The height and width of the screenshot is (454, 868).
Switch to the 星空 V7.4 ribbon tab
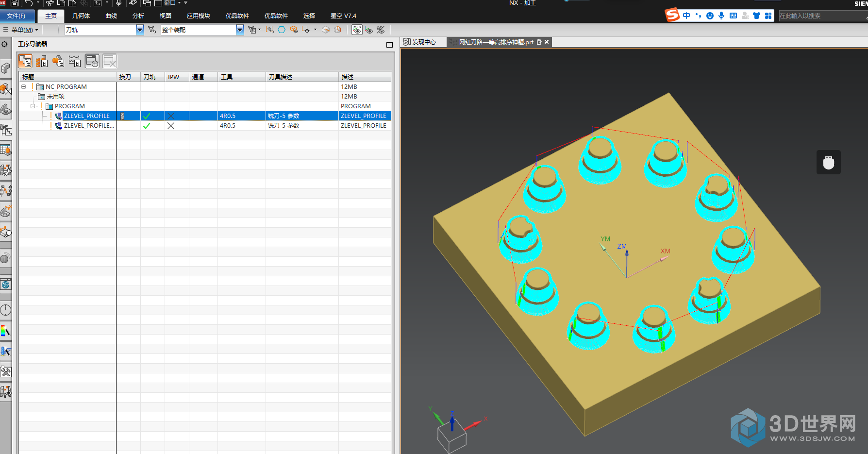343,16
